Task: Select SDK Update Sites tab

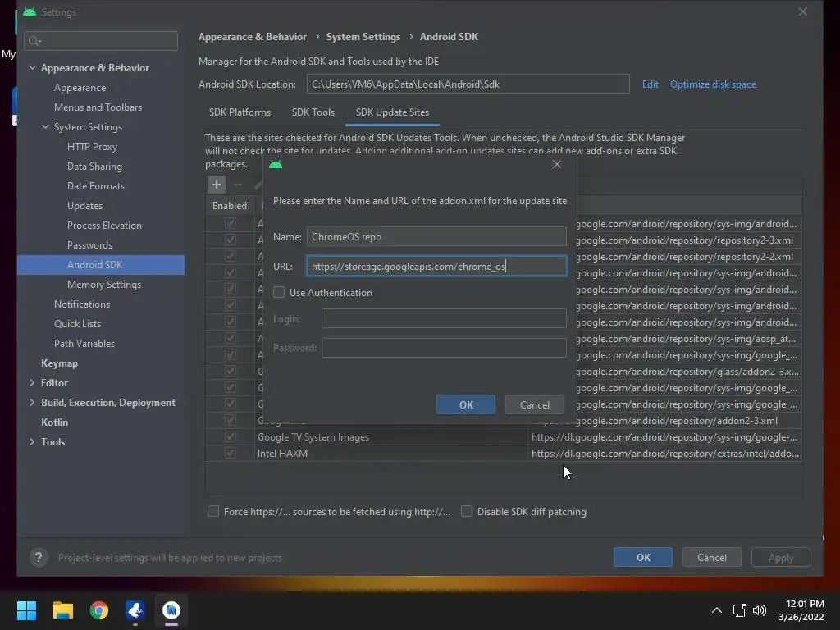Action: pyautogui.click(x=392, y=112)
